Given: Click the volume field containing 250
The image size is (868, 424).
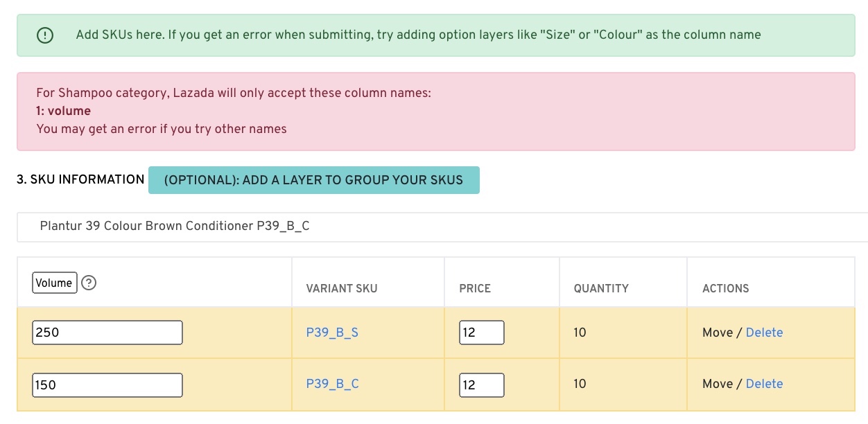Looking at the screenshot, I should 107,333.
